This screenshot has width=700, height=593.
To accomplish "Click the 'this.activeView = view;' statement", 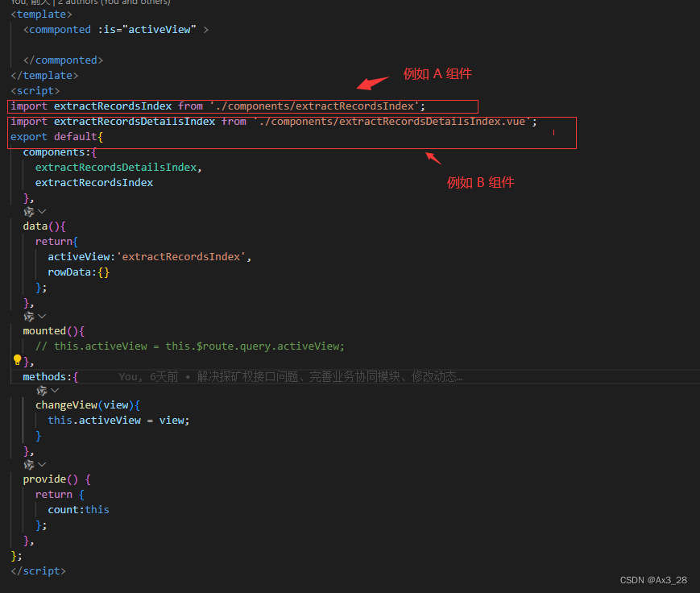I will tap(118, 421).
